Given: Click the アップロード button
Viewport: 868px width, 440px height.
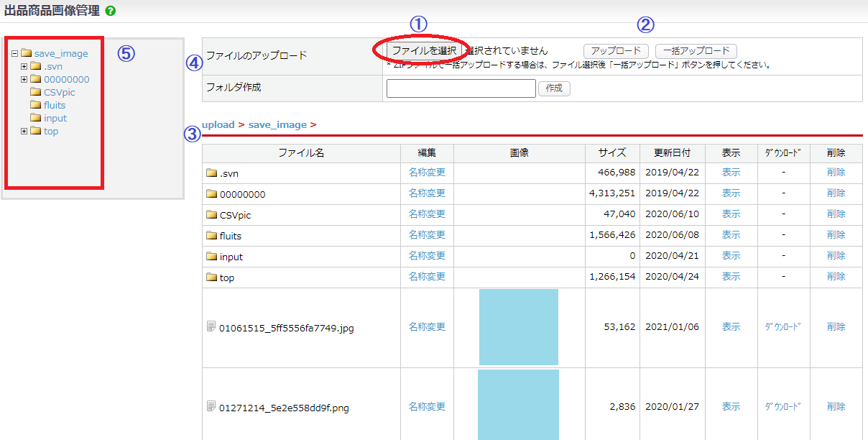Looking at the screenshot, I should pyautogui.click(x=616, y=51).
